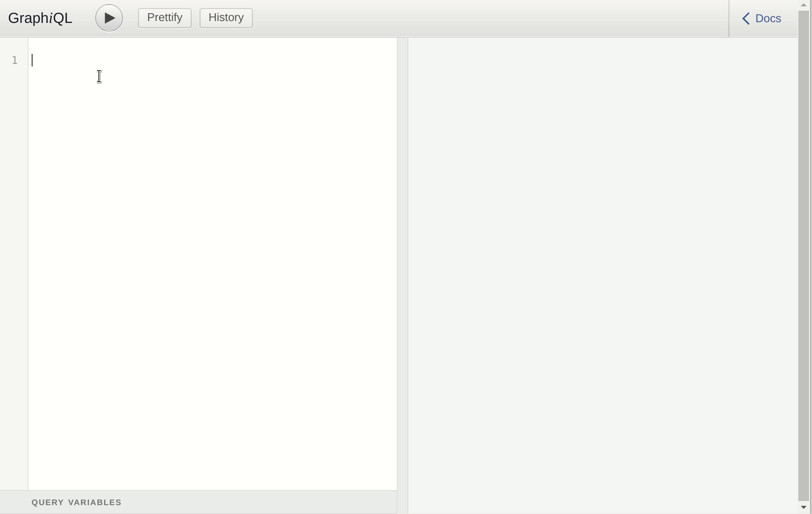
Task: Click the chevron icon beside Docs
Action: [746, 18]
